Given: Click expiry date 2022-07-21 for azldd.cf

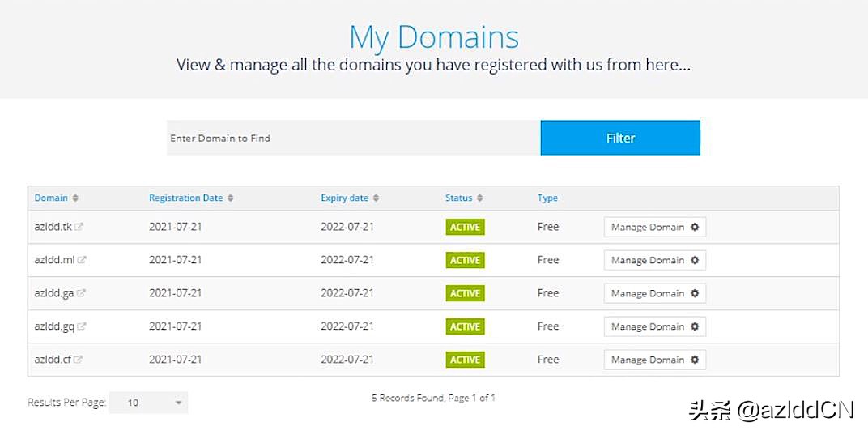Looking at the screenshot, I should pos(347,359).
